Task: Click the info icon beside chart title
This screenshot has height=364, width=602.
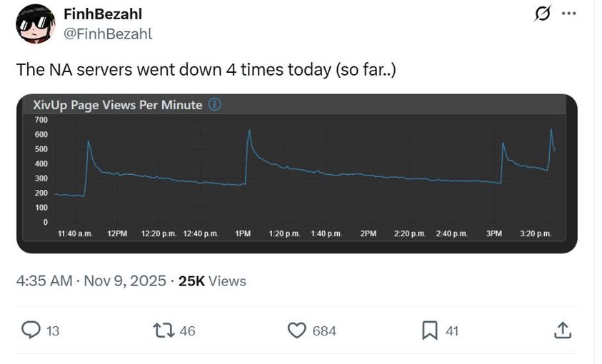Action: click(214, 105)
